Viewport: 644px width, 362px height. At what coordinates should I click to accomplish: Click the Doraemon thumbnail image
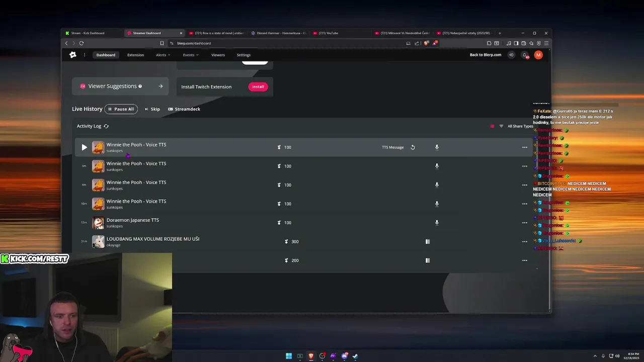tap(98, 223)
